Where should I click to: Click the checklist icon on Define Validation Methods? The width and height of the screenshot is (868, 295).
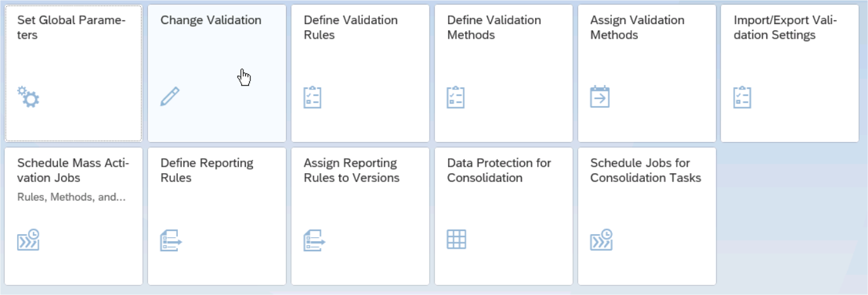click(x=456, y=97)
